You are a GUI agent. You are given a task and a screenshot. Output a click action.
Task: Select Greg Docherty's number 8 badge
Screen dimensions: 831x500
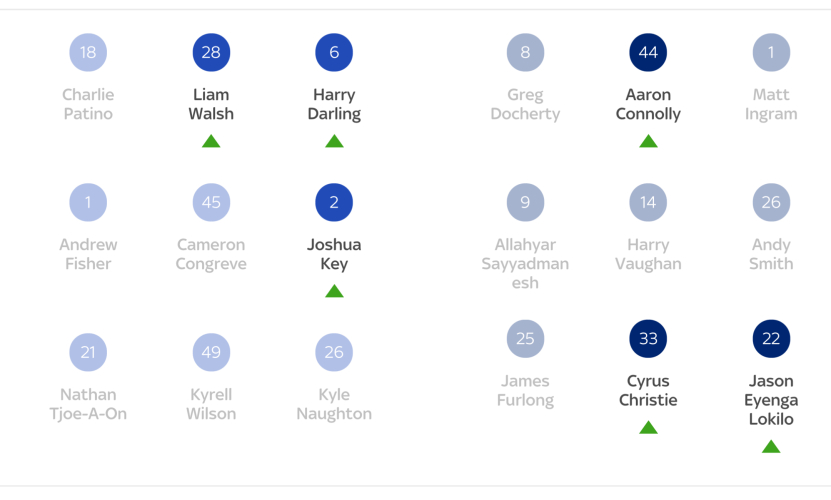click(525, 52)
